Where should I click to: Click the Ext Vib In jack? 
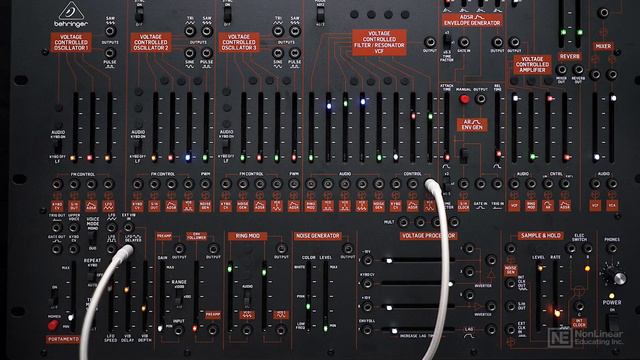point(128,227)
